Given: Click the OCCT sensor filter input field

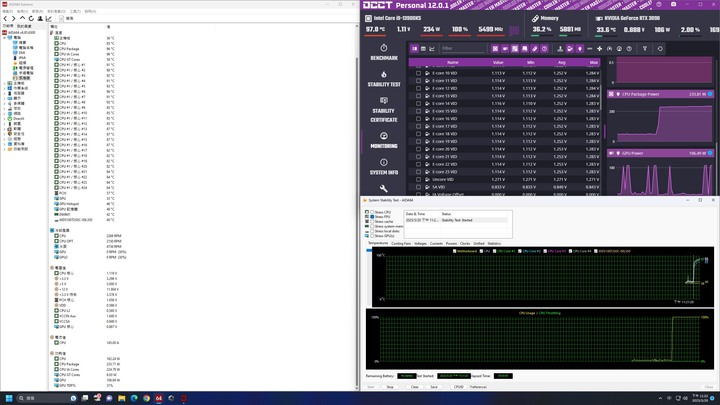Looking at the screenshot, I should tap(462, 49).
